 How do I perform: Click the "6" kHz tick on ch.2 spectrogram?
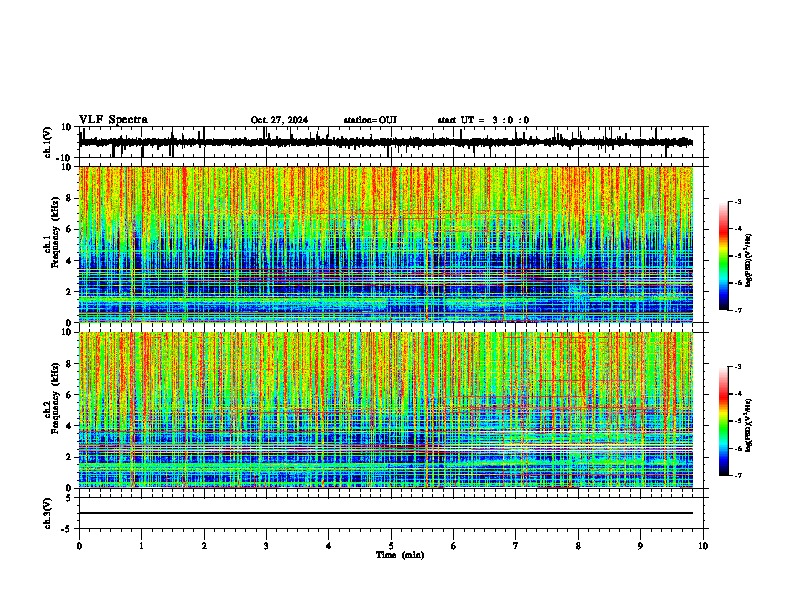point(70,395)
